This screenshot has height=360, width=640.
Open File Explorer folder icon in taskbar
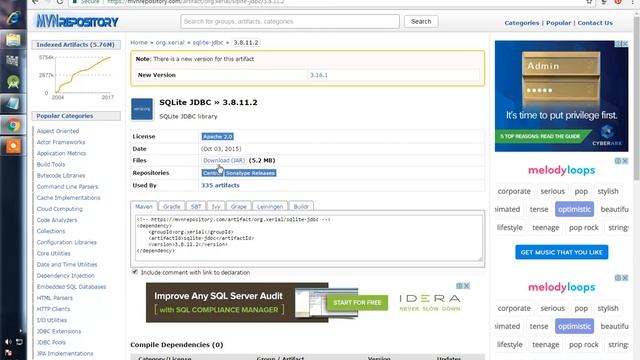click(x=13, y=40)
